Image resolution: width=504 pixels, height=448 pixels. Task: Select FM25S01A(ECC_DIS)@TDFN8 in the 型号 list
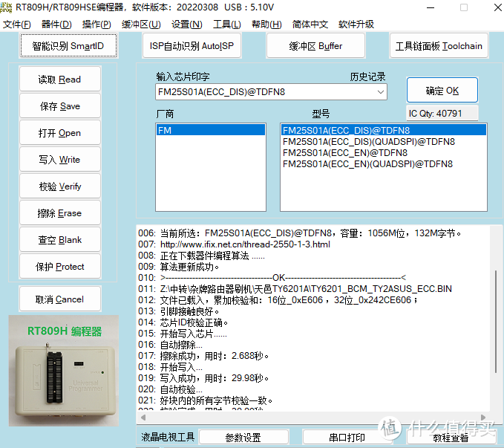click(x=384, y=130)
